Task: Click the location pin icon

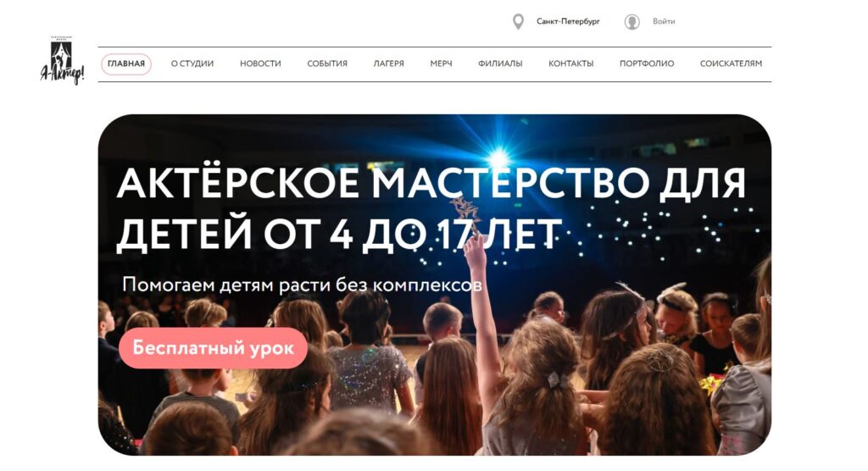Action: (518, 21)
